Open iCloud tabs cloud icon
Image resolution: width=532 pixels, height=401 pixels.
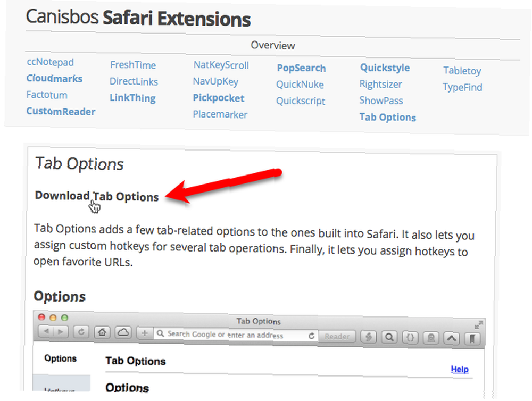[123, 332]
